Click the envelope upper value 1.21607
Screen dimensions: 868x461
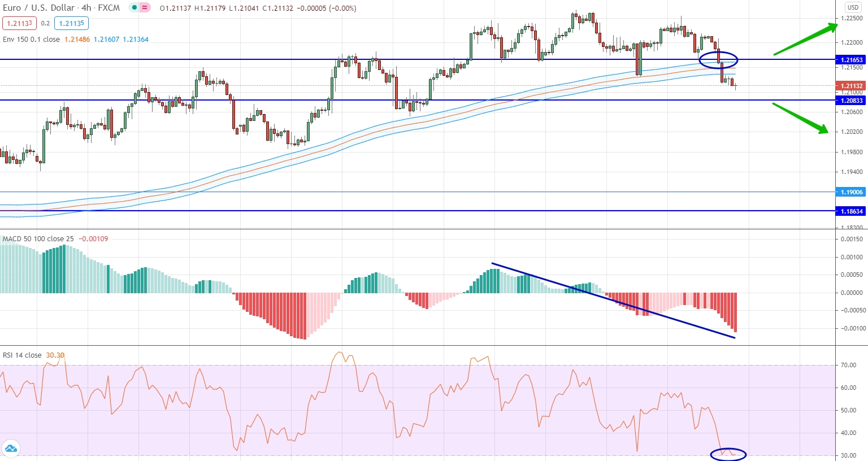[x=106, y=40]
